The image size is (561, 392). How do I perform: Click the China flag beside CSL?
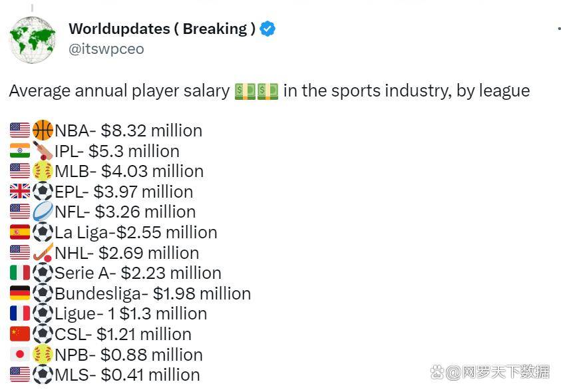coord(20,333)
